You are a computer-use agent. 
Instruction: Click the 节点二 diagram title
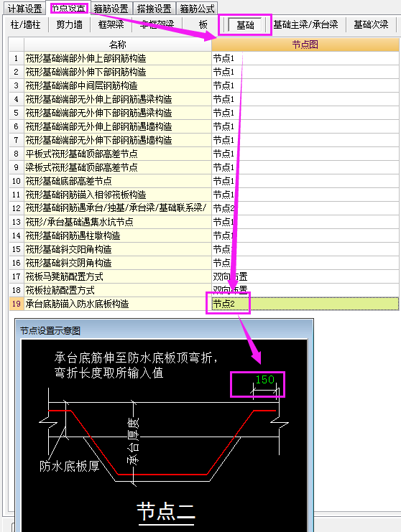[166, 511]
